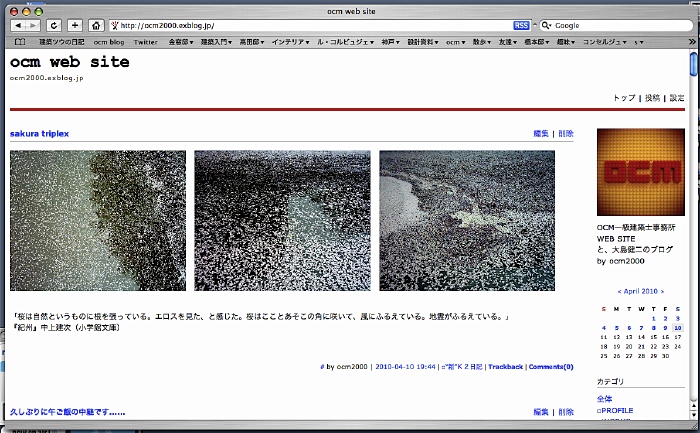Click the Trackback link under post
The image size is (700, 433).
click(x=505, y=367)
